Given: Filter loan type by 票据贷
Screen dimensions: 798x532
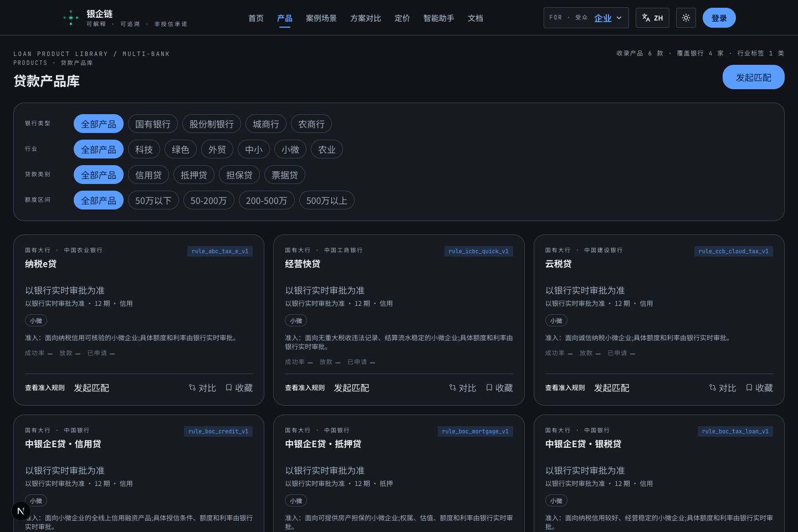Looking at the screenshot, I should tap(285, 175).
